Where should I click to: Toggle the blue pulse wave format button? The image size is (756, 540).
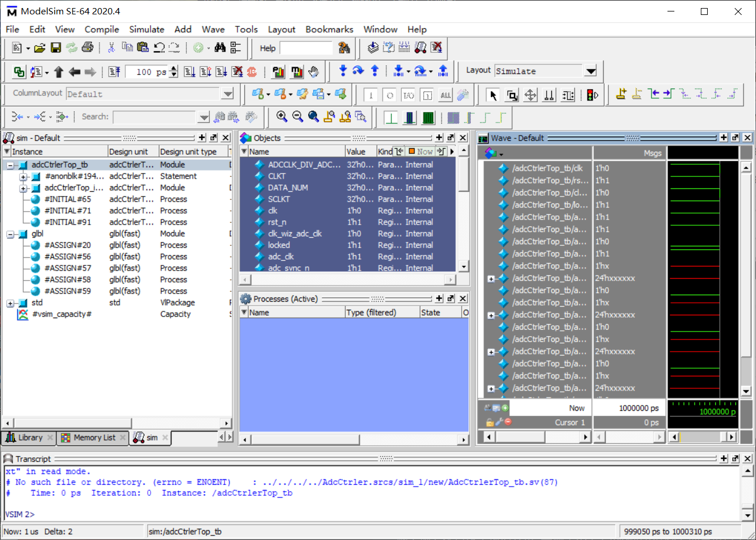coord(409,118)
